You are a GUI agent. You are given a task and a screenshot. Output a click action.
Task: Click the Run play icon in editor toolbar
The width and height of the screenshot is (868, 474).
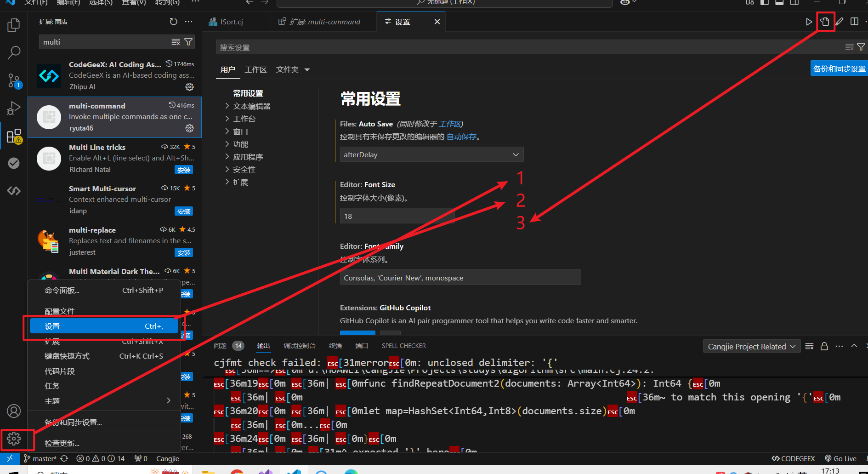tap(809, 22)
